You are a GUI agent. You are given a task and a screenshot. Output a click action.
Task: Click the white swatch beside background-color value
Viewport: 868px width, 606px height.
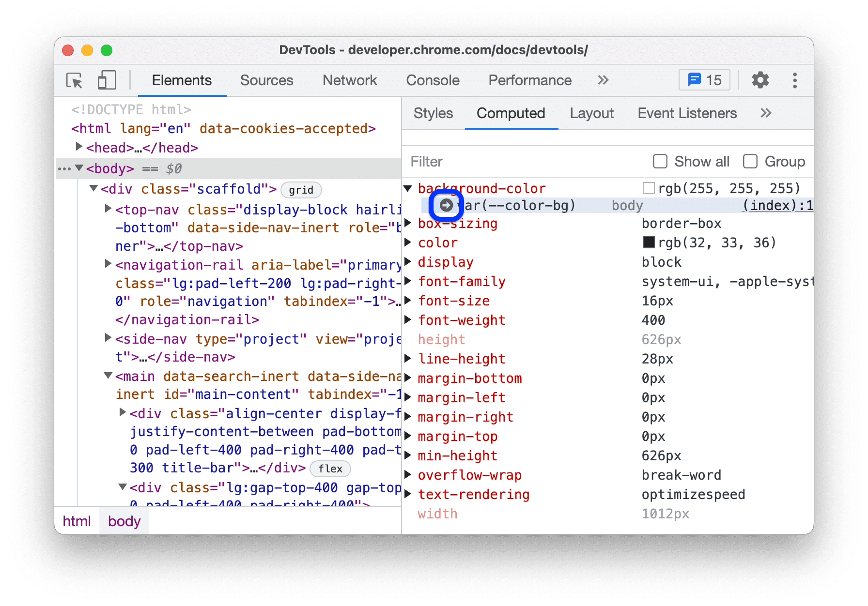coord(649,188)
